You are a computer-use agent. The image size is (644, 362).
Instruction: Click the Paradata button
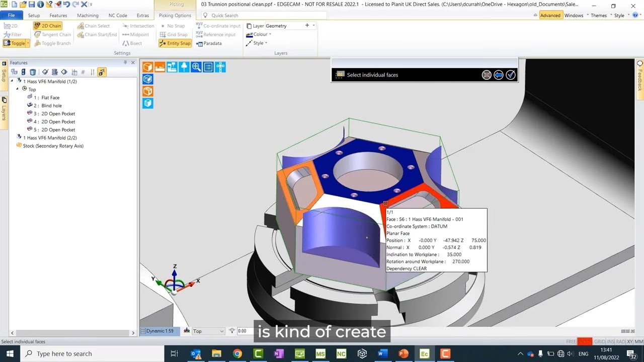(x=209, y=43)
